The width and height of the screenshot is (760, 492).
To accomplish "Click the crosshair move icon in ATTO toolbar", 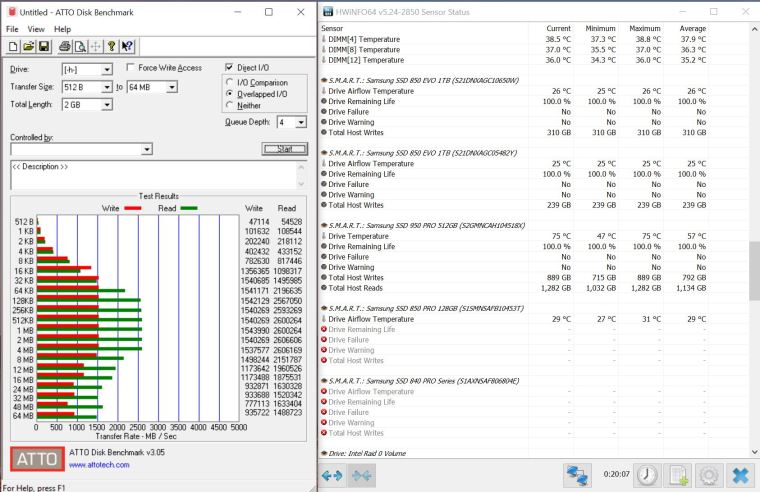I will point(96,47).
